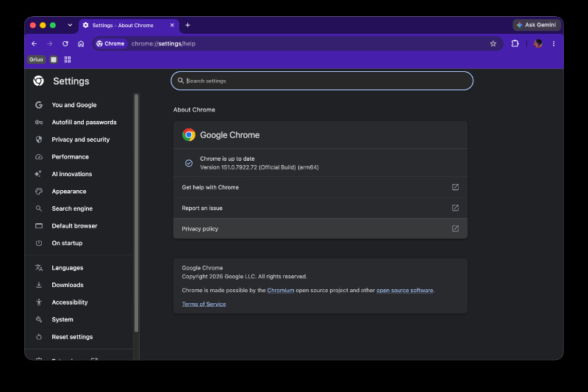588x392 pixels.
Task: Open the apps grid bookmark icon
Action: pos(68,59)
